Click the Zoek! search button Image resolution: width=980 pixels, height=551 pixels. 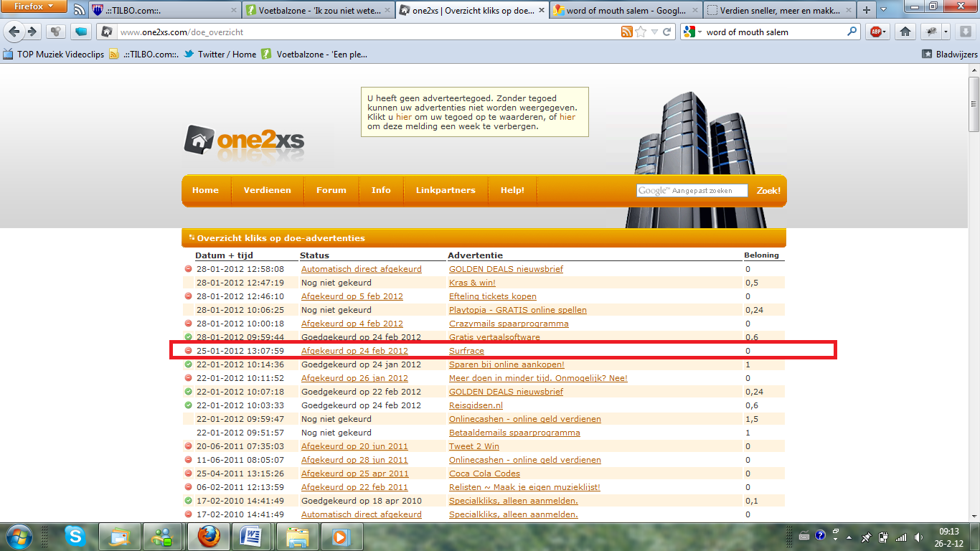pos(768,191)
